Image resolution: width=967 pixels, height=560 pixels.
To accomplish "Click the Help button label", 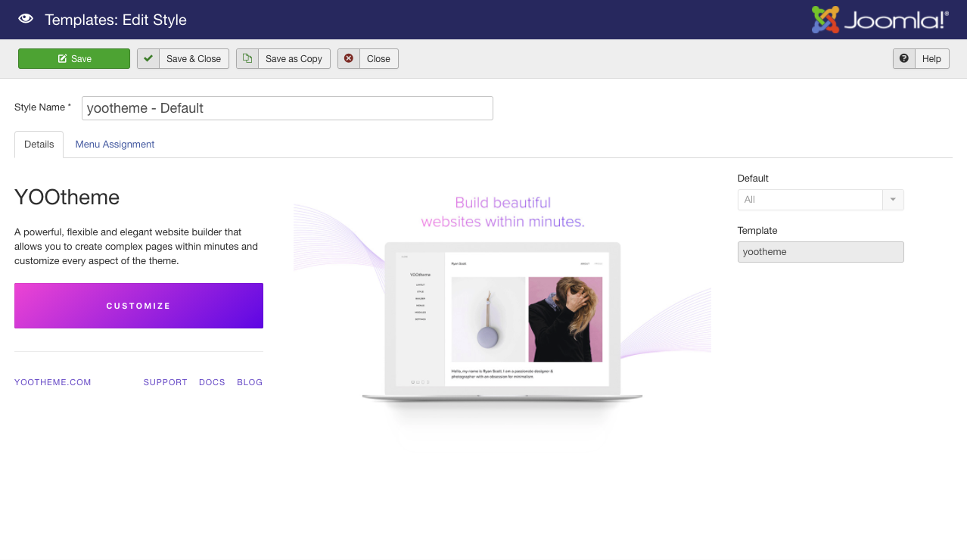I will (x=931, y=59).
